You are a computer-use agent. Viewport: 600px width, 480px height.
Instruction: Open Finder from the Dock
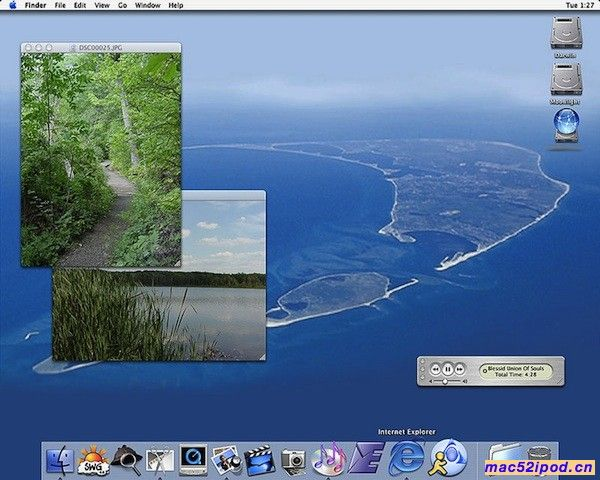(x=59, y=460)
